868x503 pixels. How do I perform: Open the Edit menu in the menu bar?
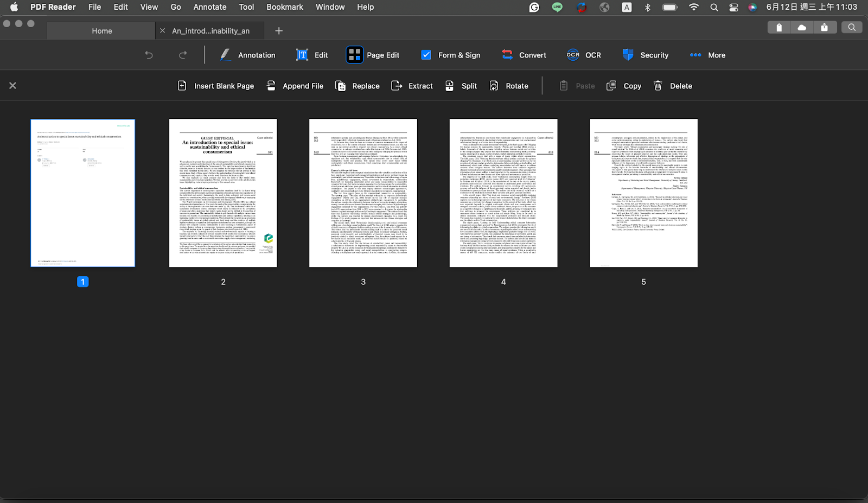(x=120, y=7)
